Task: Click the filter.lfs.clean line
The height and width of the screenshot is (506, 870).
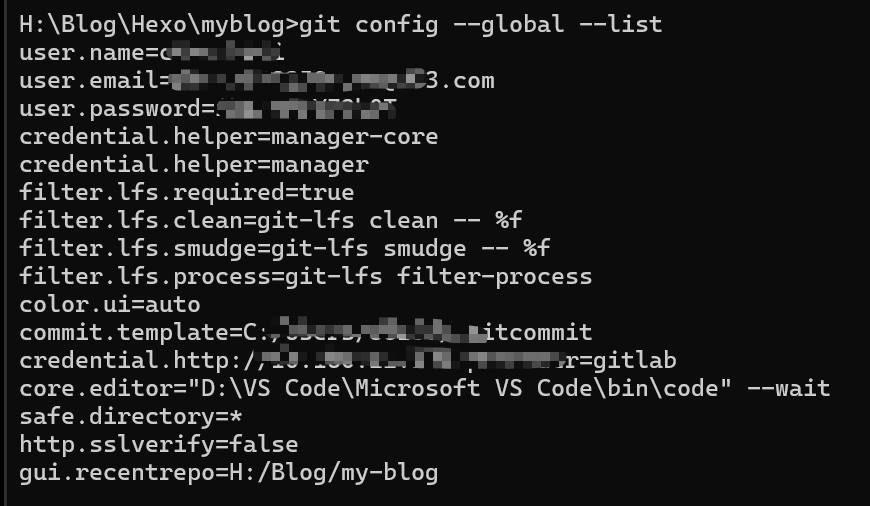Action: coord(271,220)
